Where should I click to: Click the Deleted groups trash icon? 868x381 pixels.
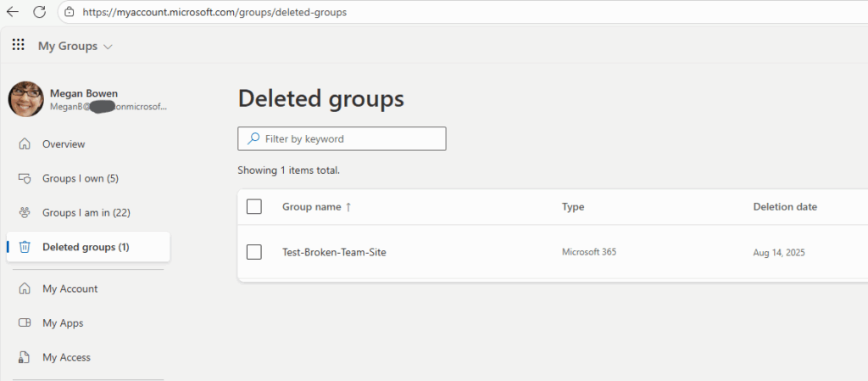25,246
